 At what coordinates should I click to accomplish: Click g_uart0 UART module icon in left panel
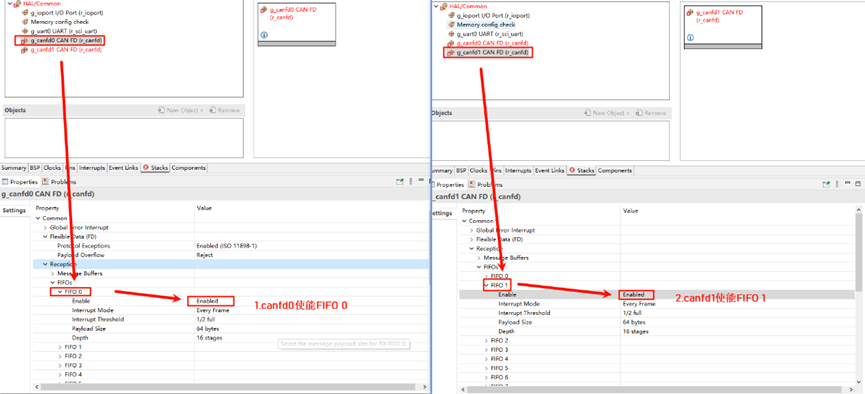click(24, 31)
